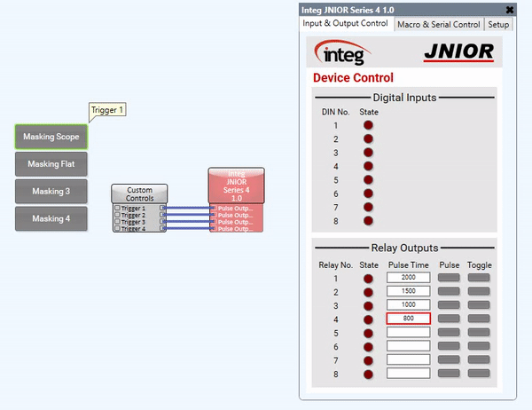The image size is (532, 410).
Task: Click empty Pulse Time field for relay 6
Action: coord(408,346)
